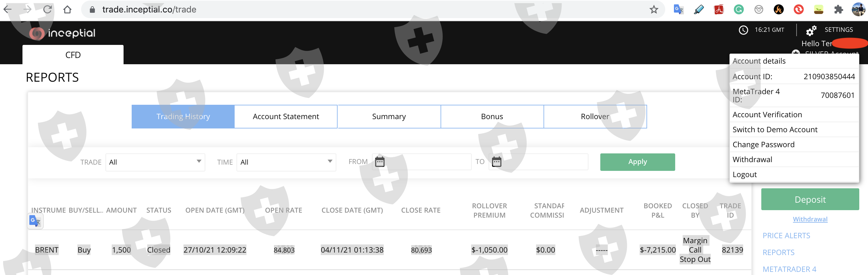The height and width of the screenshot is (275, 868).
Task: Open the green sprout extension icon
Action: [818, 9]
